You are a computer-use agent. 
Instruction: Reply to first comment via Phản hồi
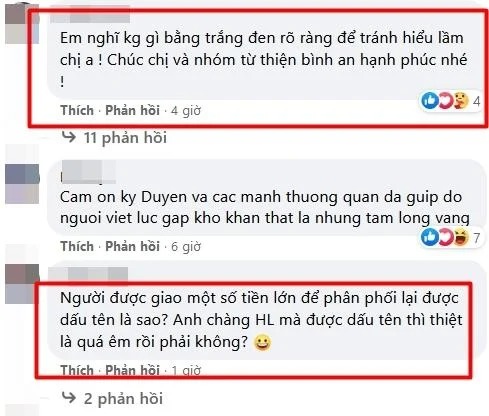[132, 110]
